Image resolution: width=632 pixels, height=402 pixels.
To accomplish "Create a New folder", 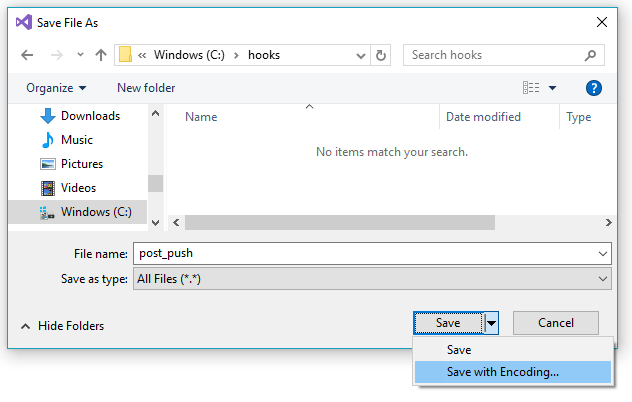I will [146, 88].
